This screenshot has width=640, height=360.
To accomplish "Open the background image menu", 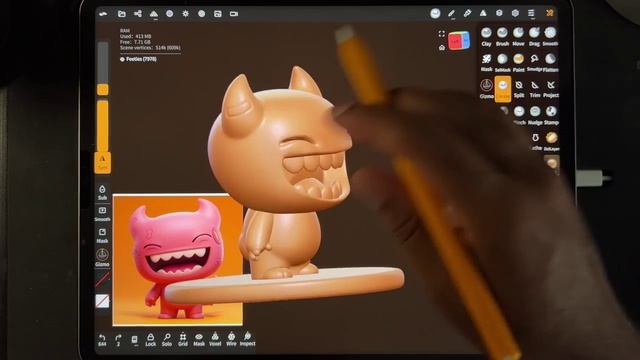I will tap(218, 14).
